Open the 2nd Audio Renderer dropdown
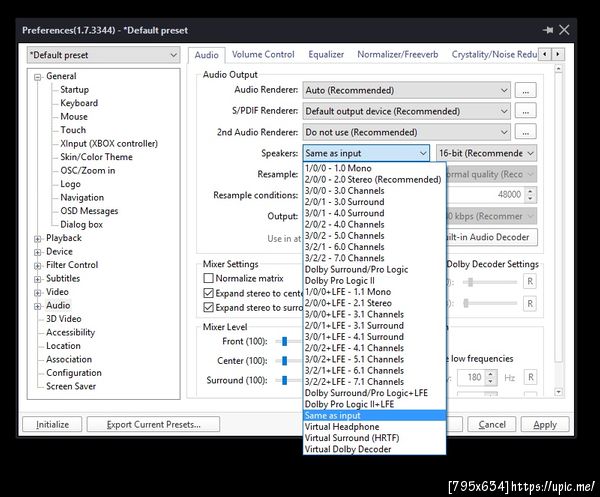This screenshot has width=600, height=497. click(406, 132)
